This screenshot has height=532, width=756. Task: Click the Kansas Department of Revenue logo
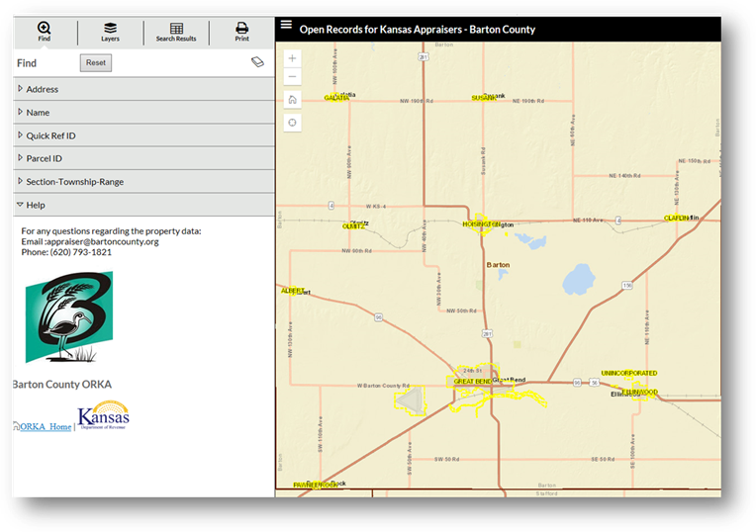point(103,414)
